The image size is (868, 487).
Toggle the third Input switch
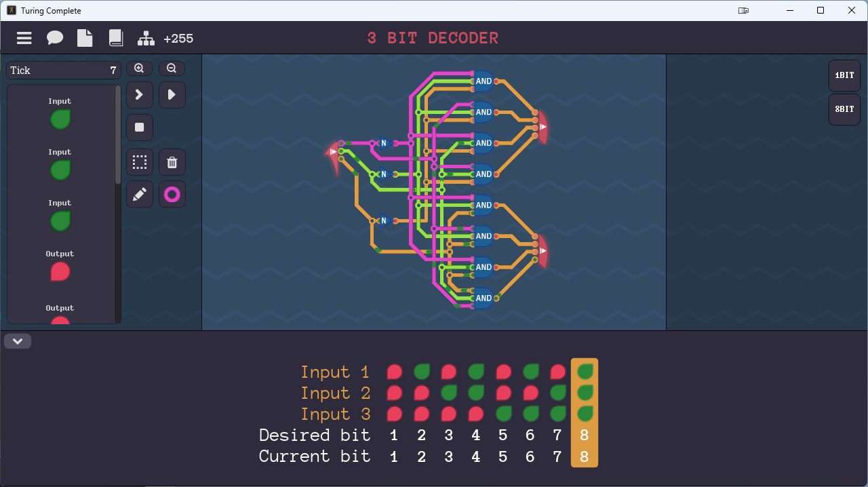click(59, 220)
